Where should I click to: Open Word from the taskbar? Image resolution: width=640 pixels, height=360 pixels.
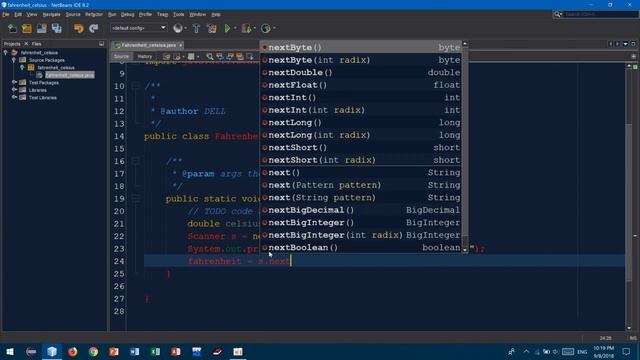(134, 351)
